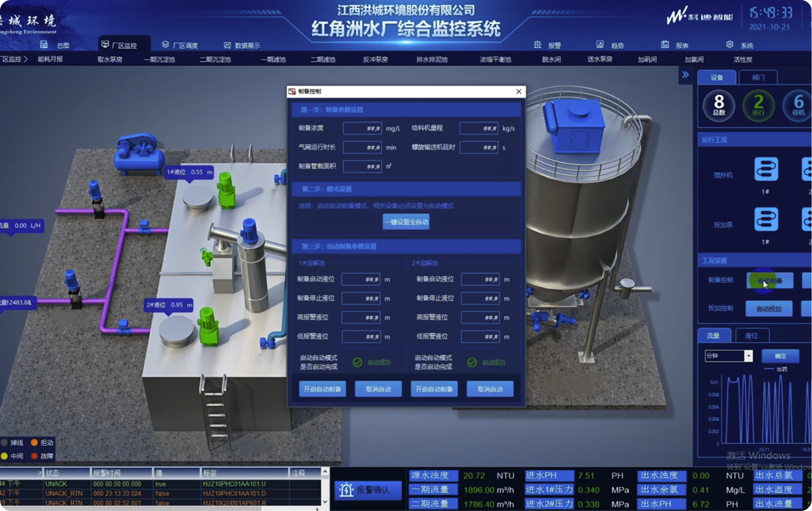Click the 自动投加 button
Viewport: 812px width, 511px height.
click(769, 309)
